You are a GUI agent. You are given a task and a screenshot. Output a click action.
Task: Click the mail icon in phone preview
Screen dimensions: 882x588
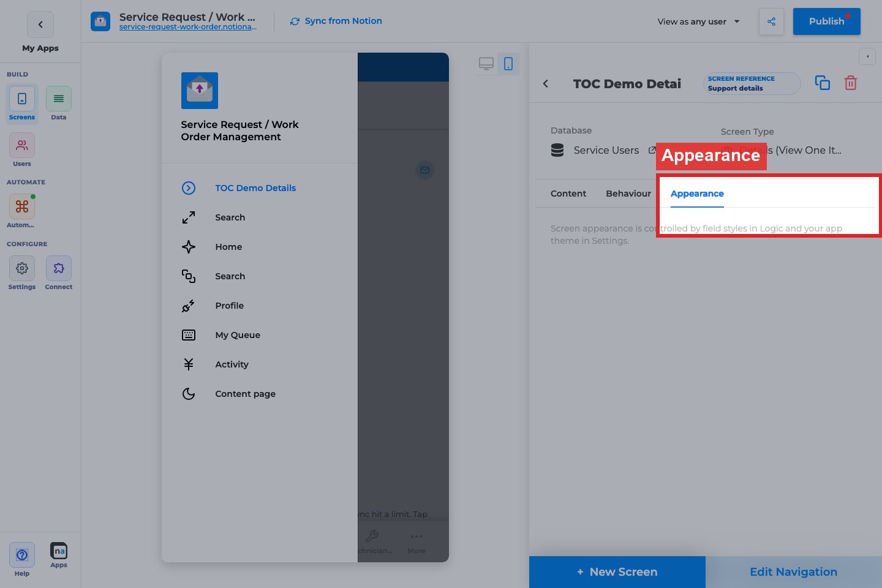point(425,170)
